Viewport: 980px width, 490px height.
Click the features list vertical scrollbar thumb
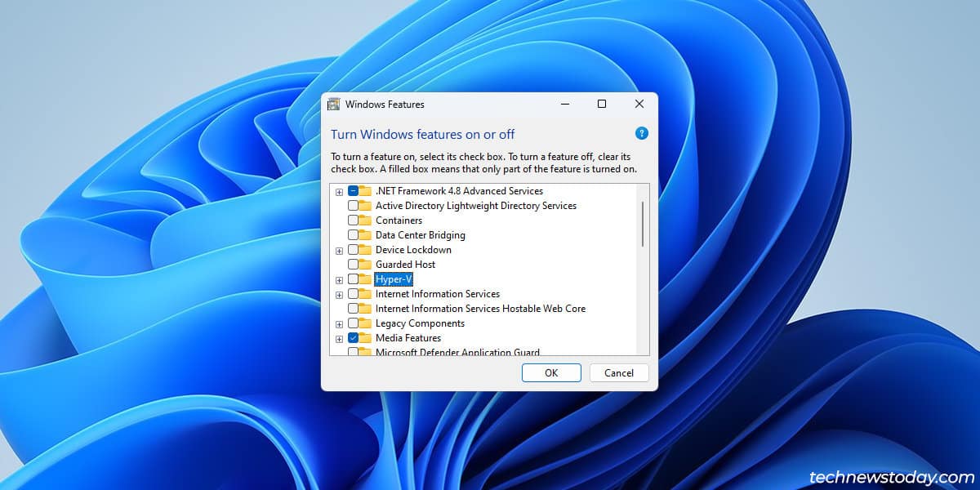tap(643, 223)
